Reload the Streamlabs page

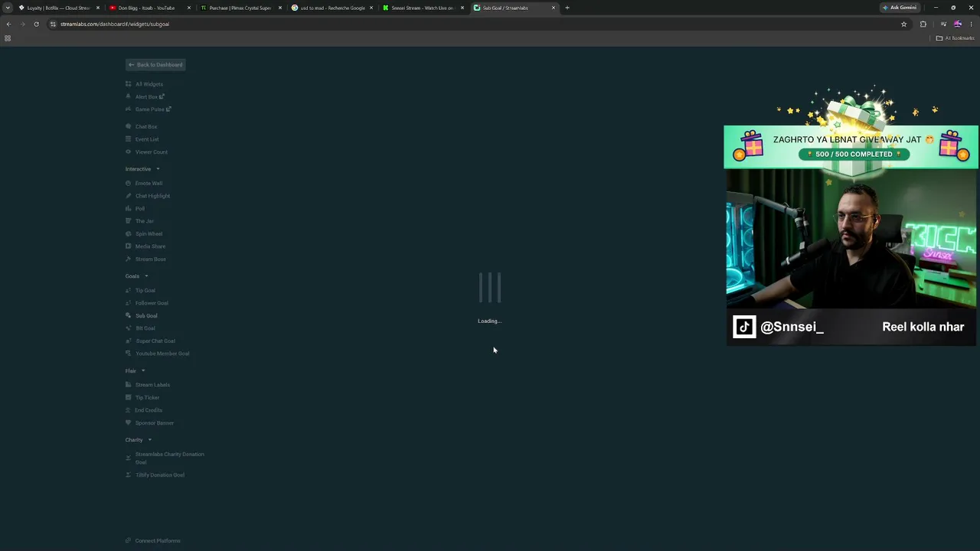coord(36,24)
